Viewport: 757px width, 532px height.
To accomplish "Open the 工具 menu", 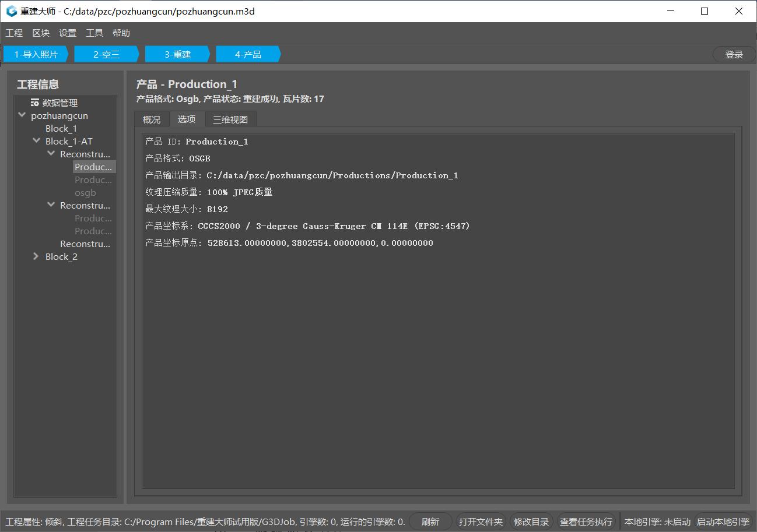I will point(94,33).
